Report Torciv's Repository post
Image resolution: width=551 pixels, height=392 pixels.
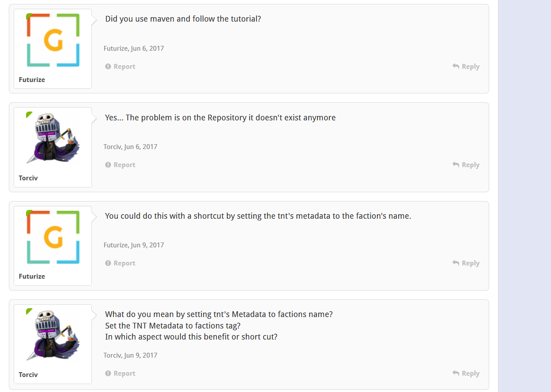(x=120, y=165)
